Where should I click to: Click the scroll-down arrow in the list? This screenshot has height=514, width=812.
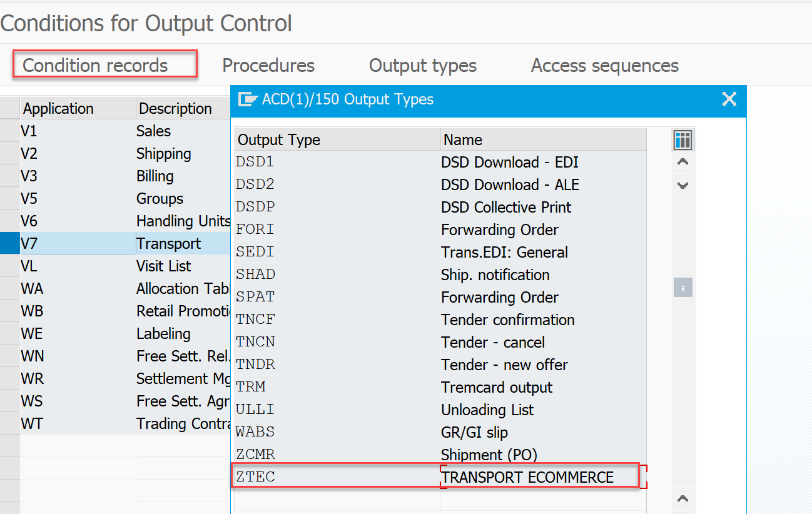coord(683,185)
